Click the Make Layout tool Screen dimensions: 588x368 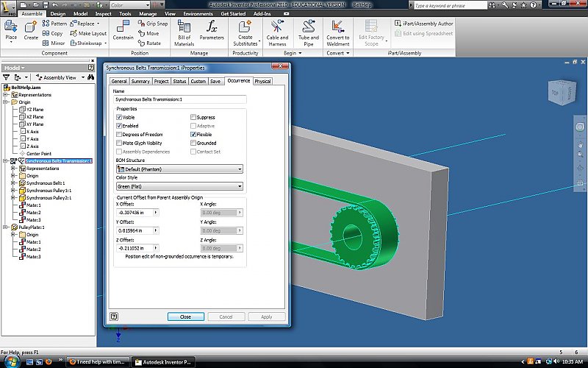[x=88, y=33]
